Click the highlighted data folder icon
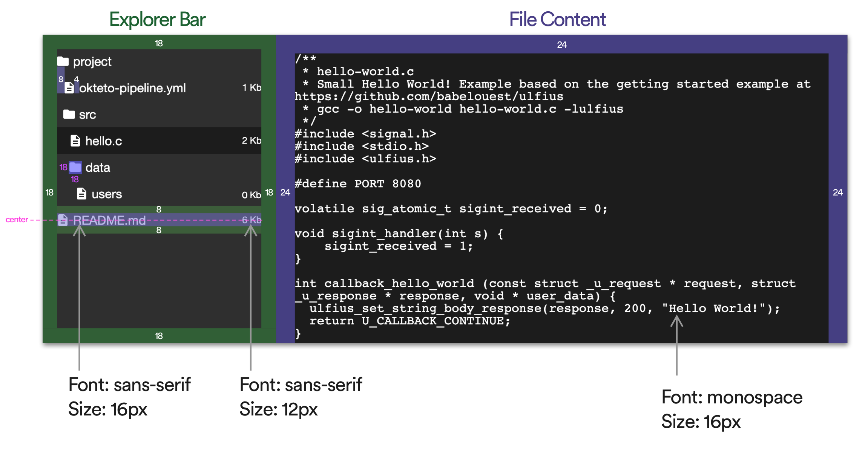Image resolution: width=868 pixels, height=452 pixels. [x=75, y=167]
